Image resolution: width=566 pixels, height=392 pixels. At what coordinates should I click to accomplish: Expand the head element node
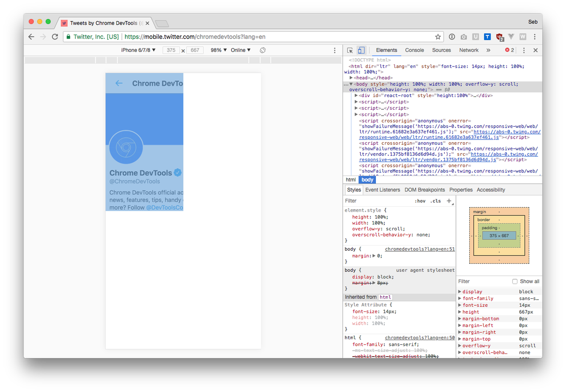pos(351,78)
